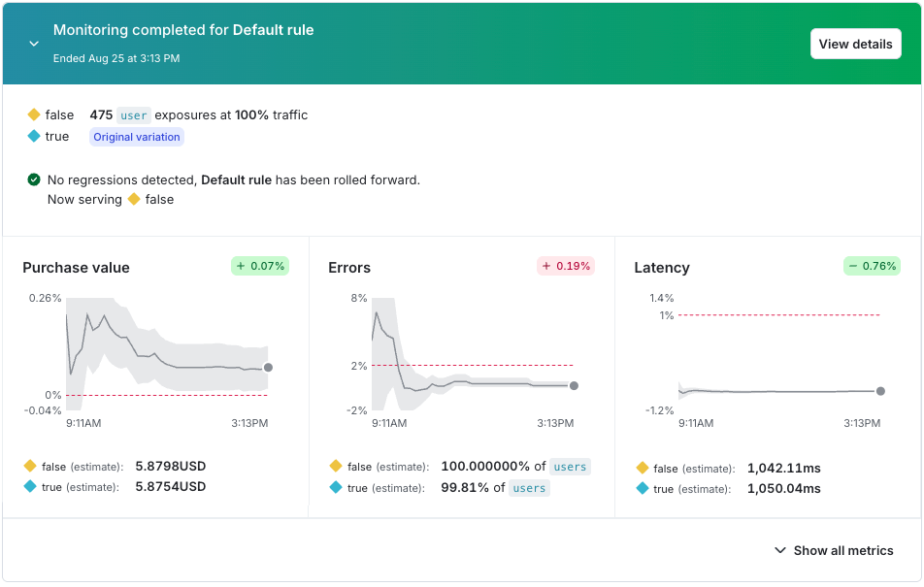The height and width of the screenshot is (587, 924).
Task: Expand Show all metrics
Action: [x=842, y=550]
